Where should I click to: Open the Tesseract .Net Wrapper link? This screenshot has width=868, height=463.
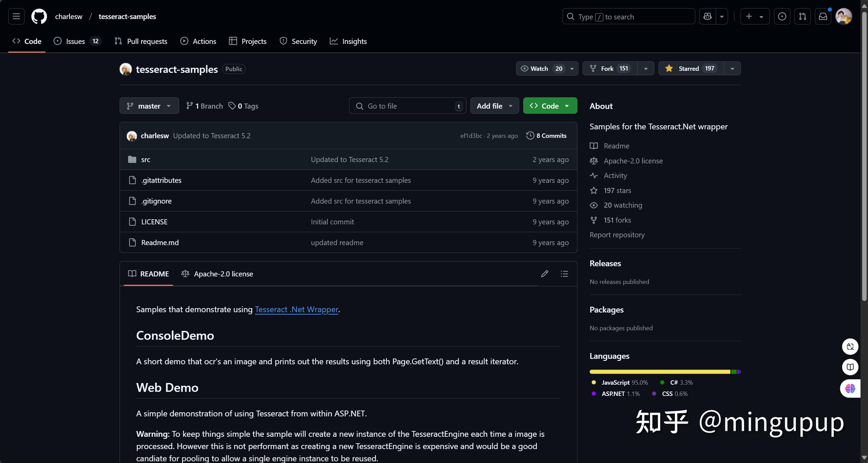(x=296, y=309)
